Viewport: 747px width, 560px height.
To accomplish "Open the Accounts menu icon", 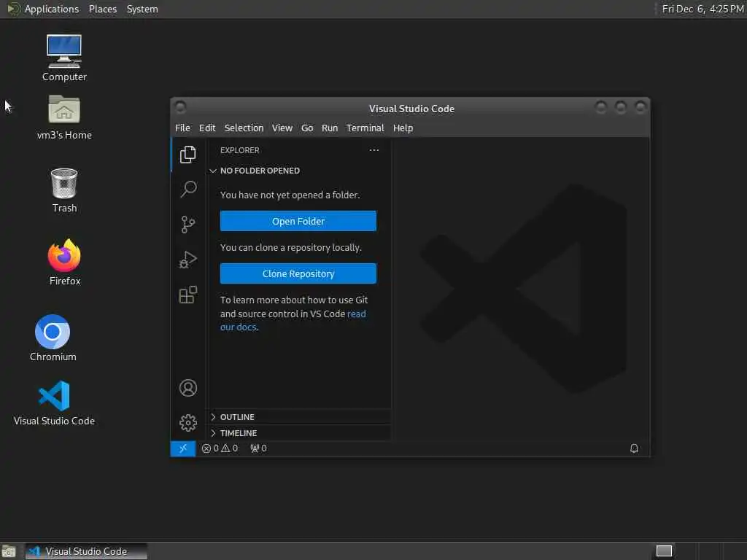I will (187, 388).
